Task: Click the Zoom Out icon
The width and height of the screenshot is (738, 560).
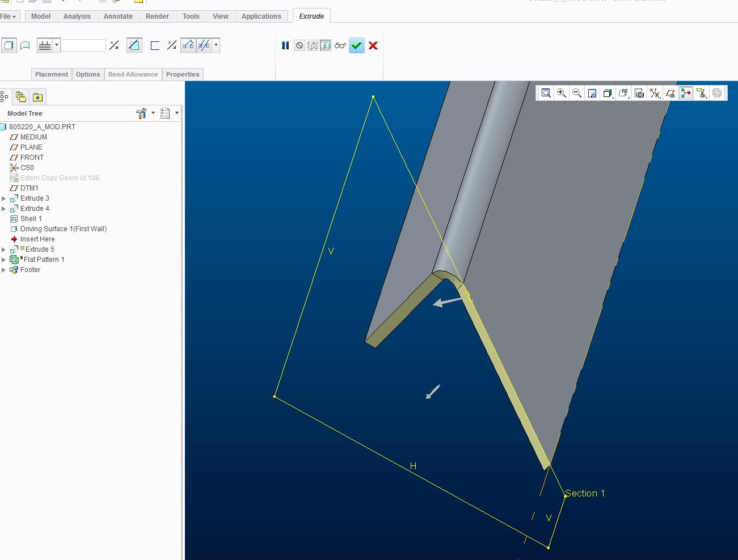Action: [x=577, y=93]
